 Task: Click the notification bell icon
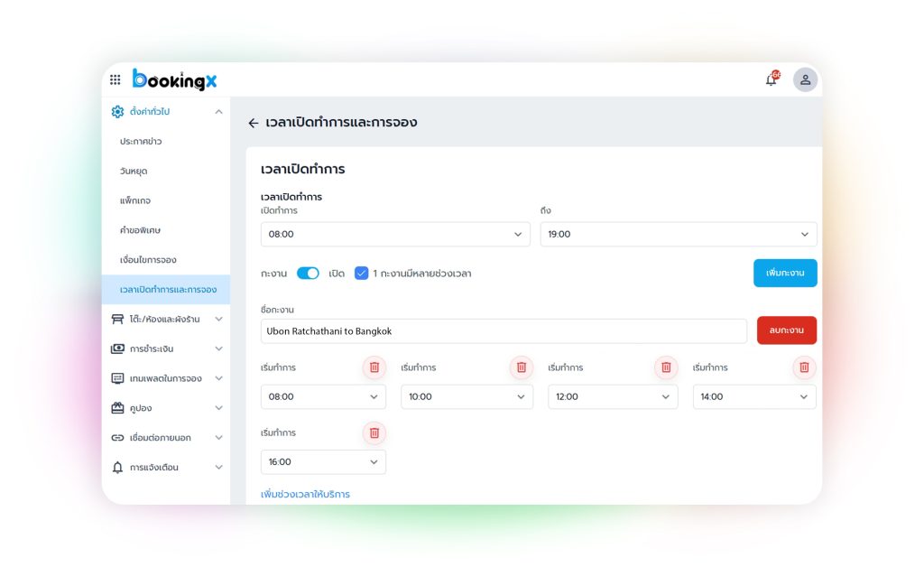[771, 79]
